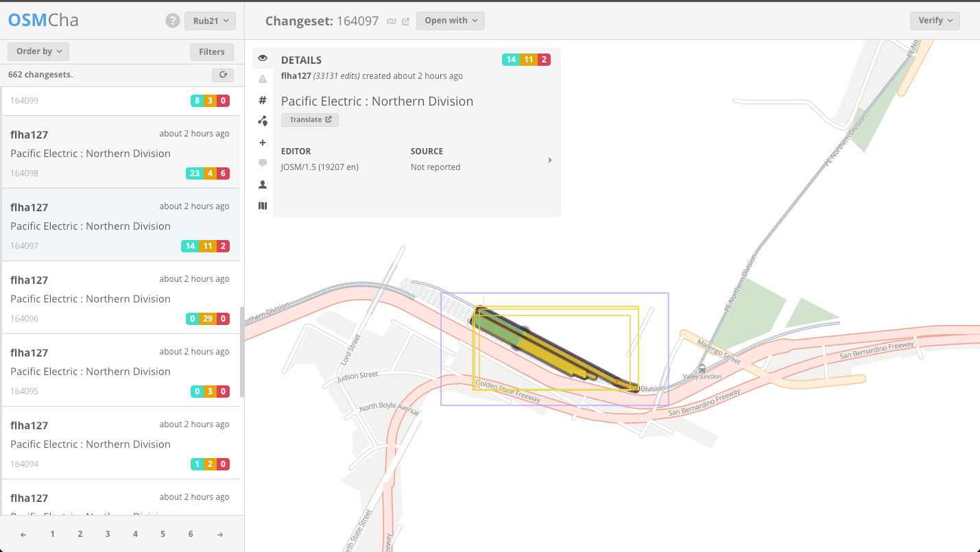Image resolution: width=980 pixels, height=552 pixels.
Task: Click the Translate button
Action: pyautogui.click(x=310, y=119)
